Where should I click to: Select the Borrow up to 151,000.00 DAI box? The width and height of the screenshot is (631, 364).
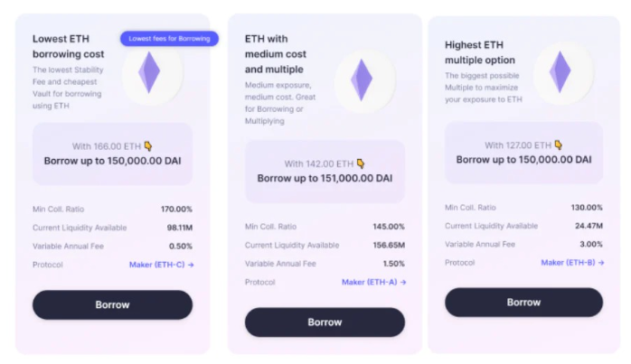tap(325, 171)
